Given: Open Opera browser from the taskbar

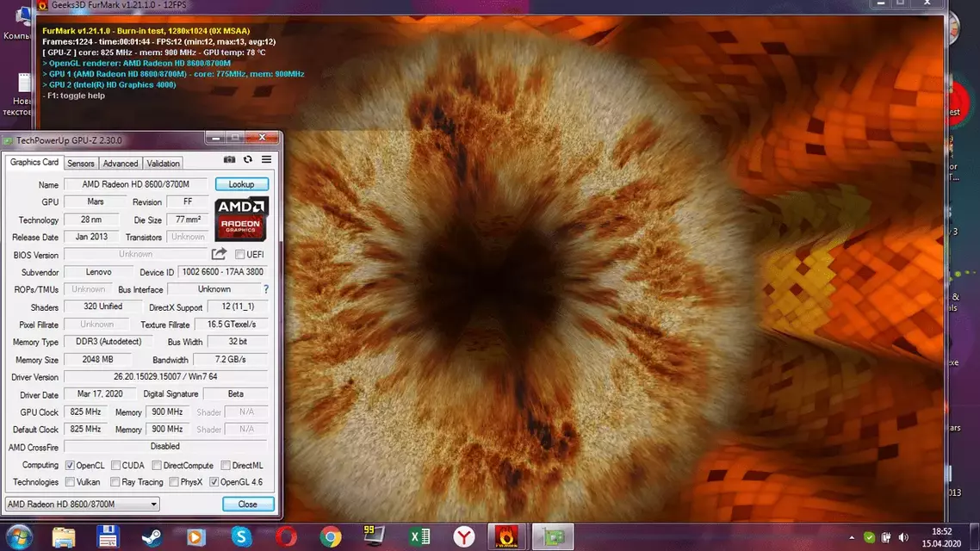Looking at the screenshot, I should pos(286,537).
